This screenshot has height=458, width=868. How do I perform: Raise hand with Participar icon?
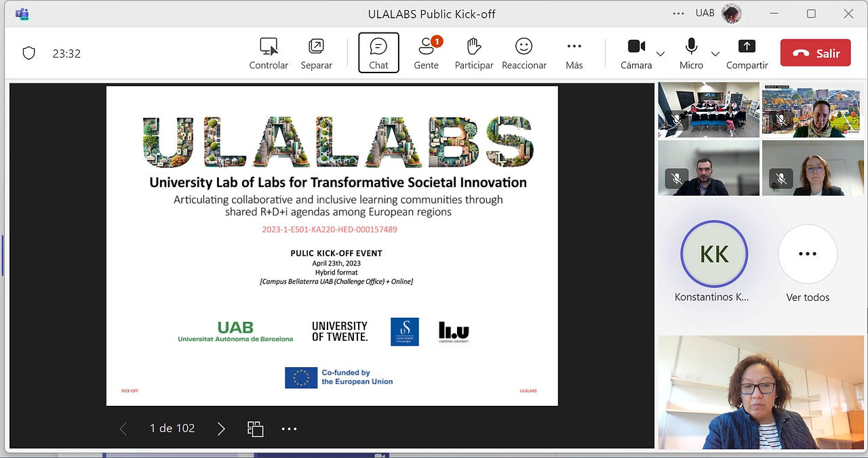tap(474, 54)
